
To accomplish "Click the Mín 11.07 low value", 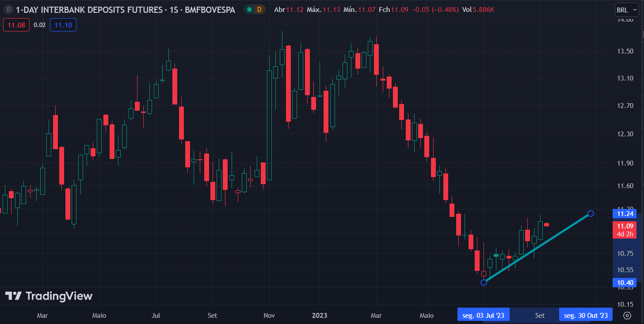I will 360,9.
